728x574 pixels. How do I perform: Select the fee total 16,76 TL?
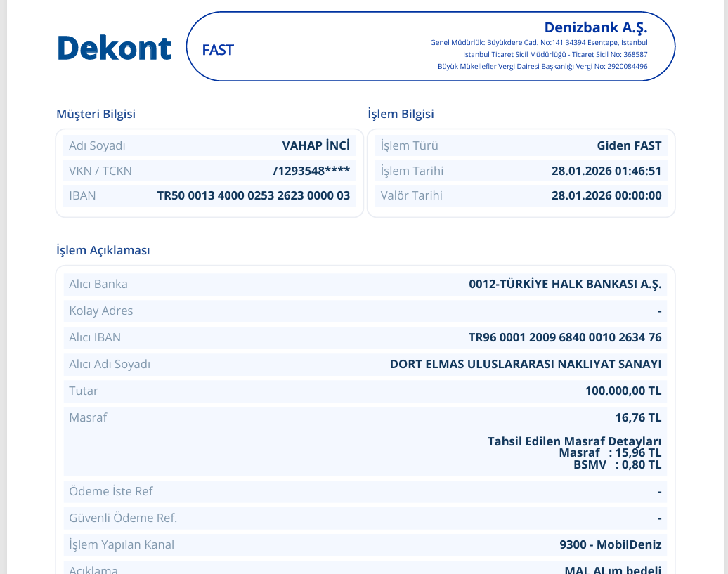click(x=638, y=417)
